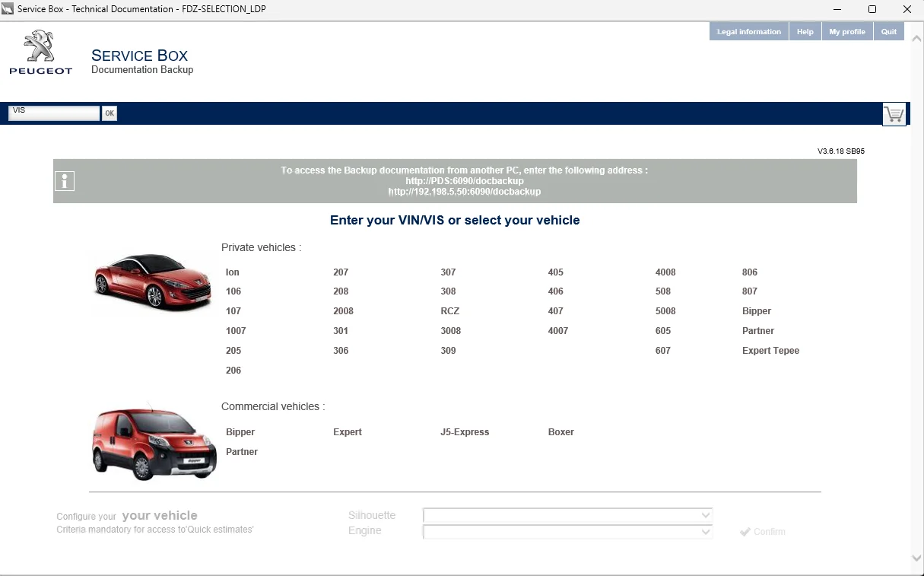
Task: Select the 107 model
Action: pyautogui.click(x=233, y=311)
